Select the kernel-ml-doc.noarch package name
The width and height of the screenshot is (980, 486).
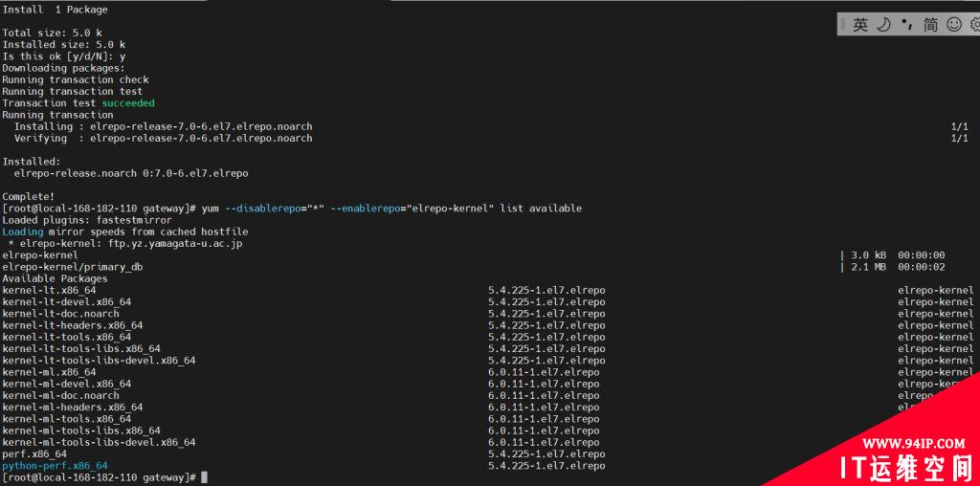[x=61, y=395]
